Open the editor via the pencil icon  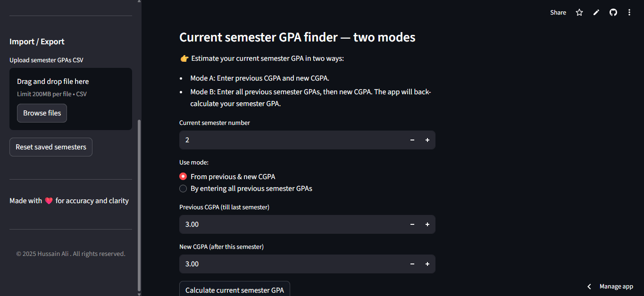coord(596,12)
